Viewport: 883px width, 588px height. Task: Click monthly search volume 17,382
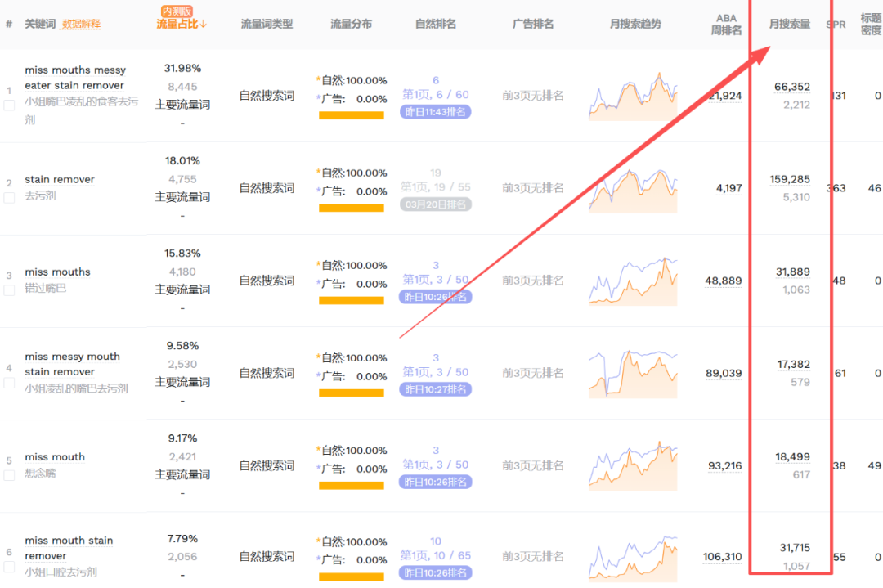click(793, 365)
